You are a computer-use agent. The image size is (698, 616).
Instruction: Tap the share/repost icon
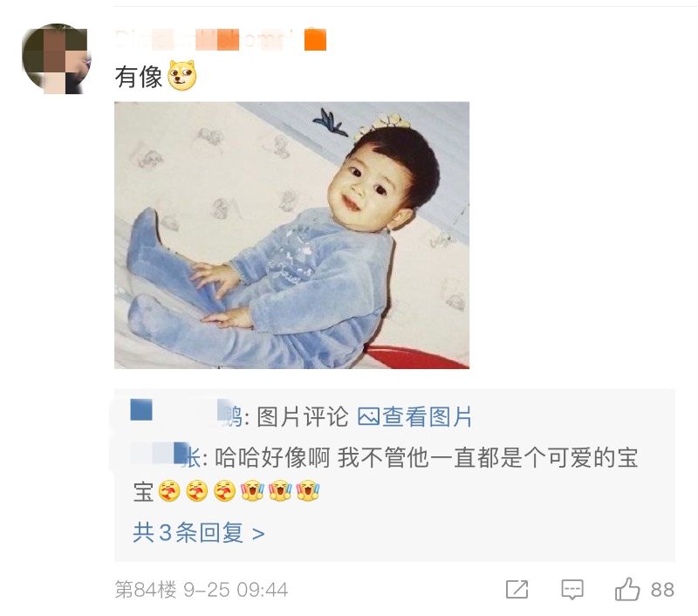tap(517, 589)
